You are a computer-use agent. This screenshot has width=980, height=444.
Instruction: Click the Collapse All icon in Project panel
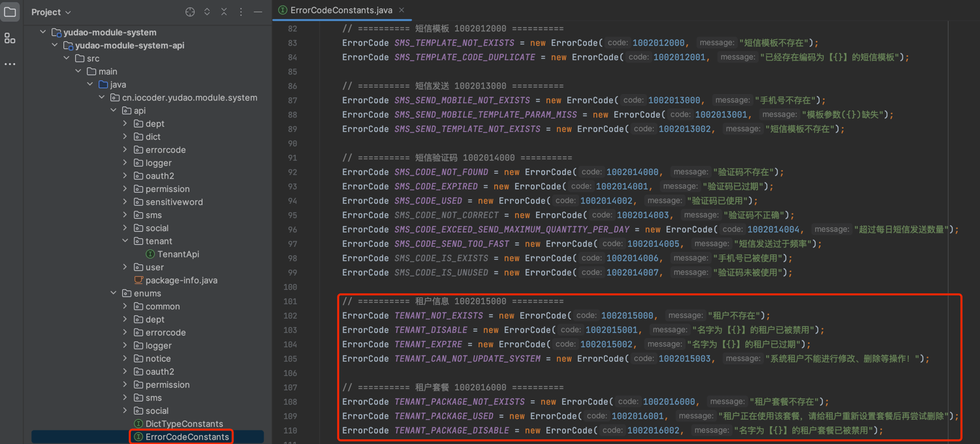point(224,12)
